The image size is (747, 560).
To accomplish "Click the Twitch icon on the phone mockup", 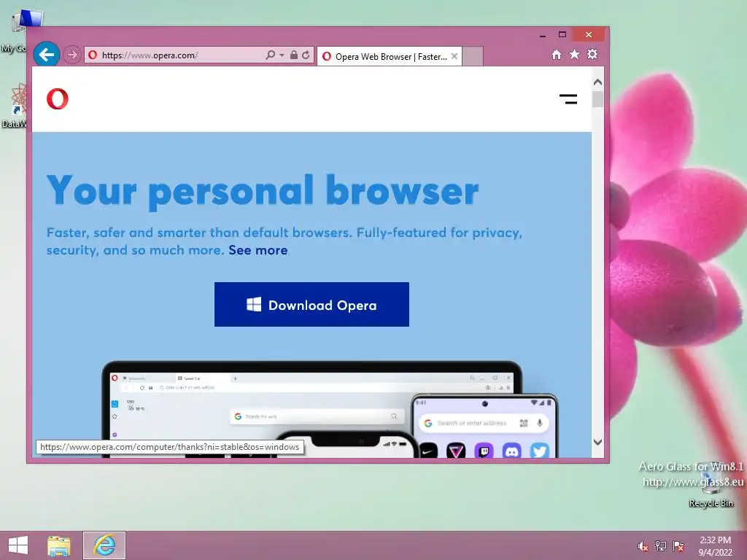I will [x=484, y=451].
